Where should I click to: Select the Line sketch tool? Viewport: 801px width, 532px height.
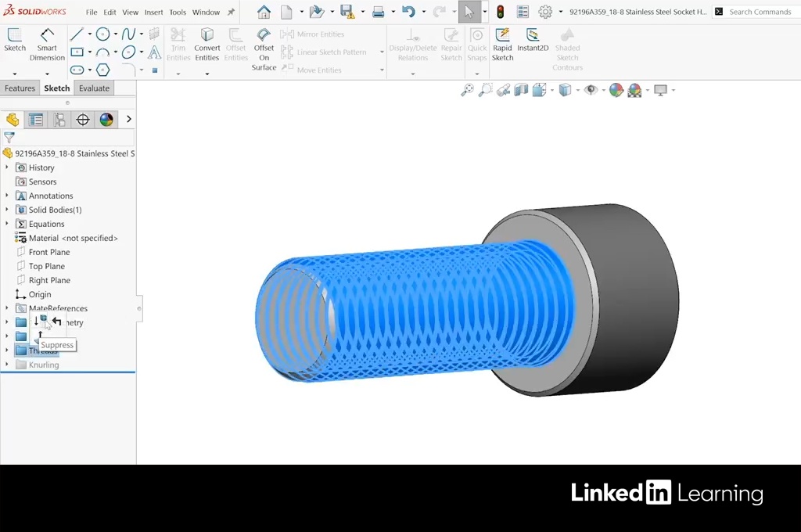point(77,34)
